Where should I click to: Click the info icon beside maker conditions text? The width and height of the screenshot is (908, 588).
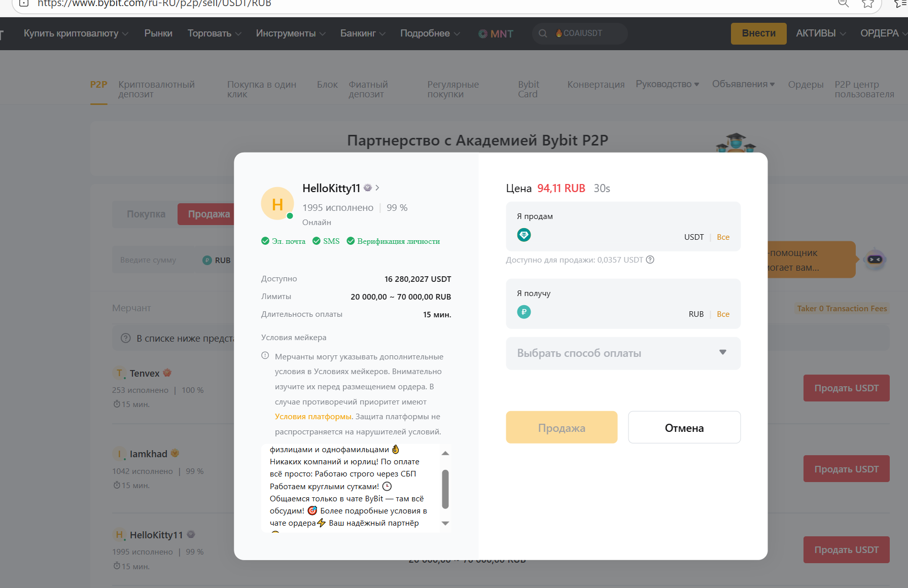pos(265,356)
